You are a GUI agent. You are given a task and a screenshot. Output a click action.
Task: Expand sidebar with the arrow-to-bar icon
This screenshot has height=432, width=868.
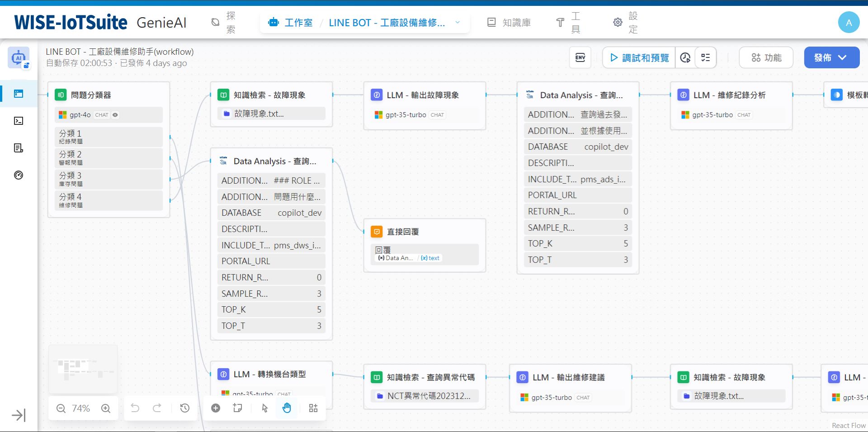(19, 415)
